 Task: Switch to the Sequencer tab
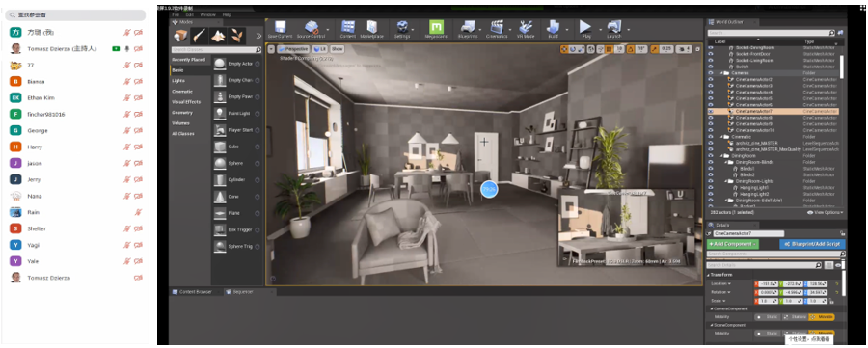click(242, 291)
